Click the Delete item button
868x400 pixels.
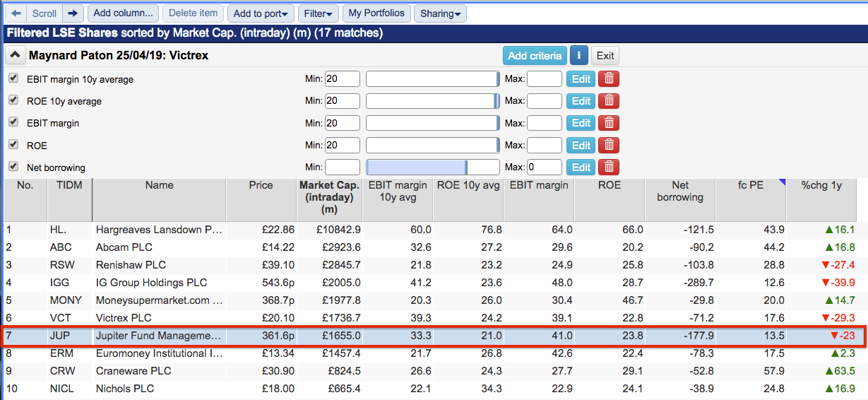click(194, 13)
